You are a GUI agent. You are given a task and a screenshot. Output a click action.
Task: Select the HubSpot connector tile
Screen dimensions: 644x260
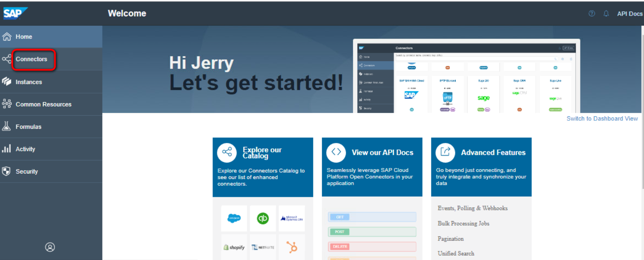pos(292,247)
